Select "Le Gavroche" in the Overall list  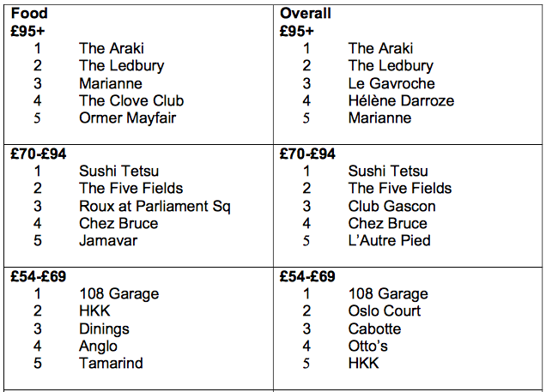click(x=391, y=83)
